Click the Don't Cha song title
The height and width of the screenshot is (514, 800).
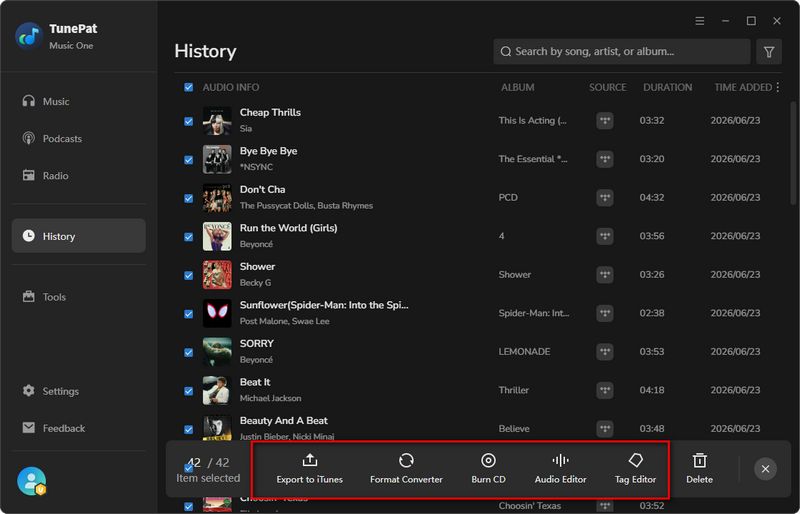(263, 189)
